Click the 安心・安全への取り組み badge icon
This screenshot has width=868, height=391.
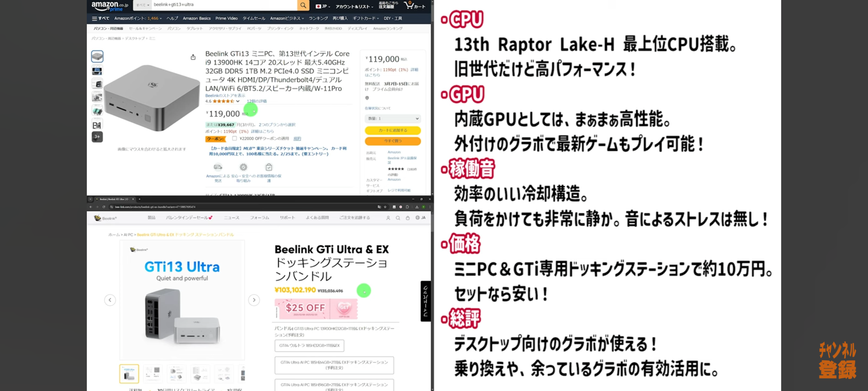point(243,167)
